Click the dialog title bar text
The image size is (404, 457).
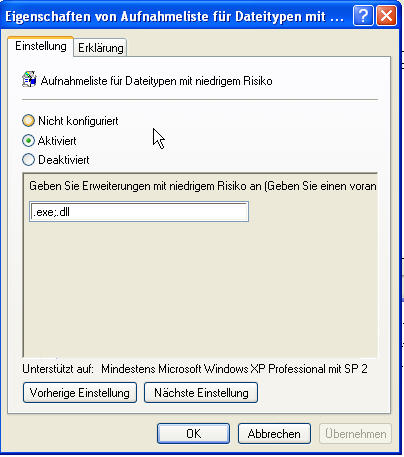(174, 16)
